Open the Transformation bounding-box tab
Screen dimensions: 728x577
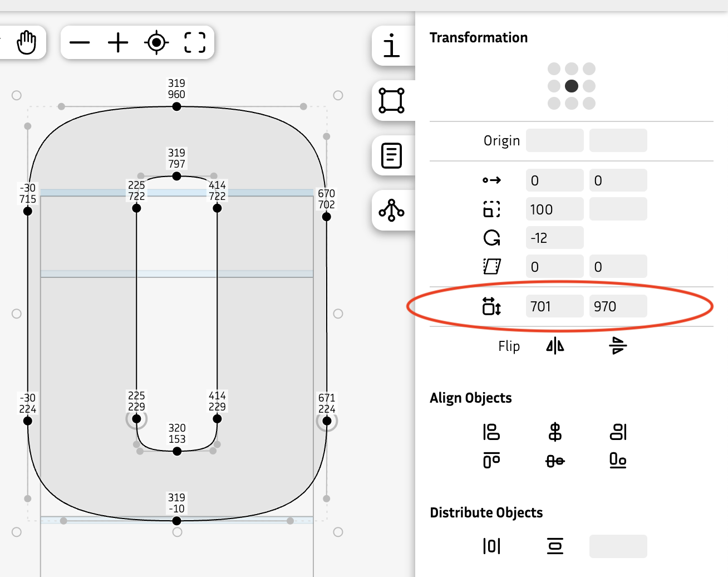click(392, 101)
